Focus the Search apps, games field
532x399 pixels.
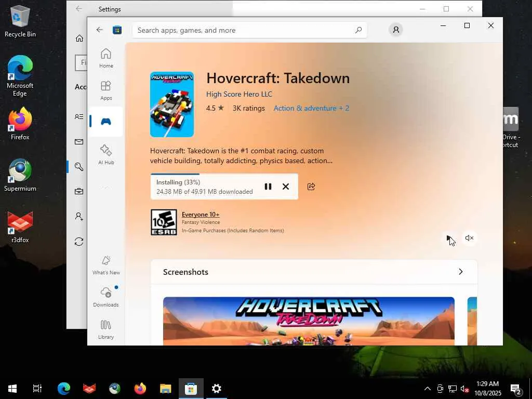point(250,30)
